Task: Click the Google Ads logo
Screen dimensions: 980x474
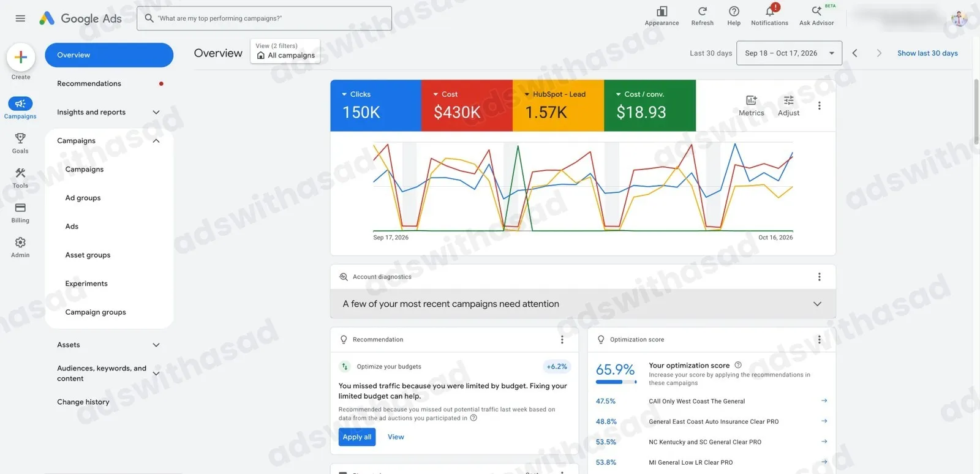Action: coord(80,18)
